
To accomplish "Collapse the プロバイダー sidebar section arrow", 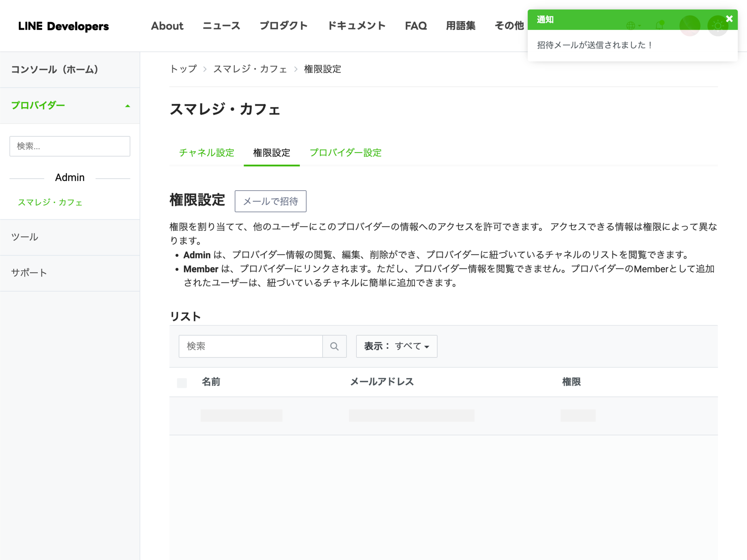I will tap(127, 106).
